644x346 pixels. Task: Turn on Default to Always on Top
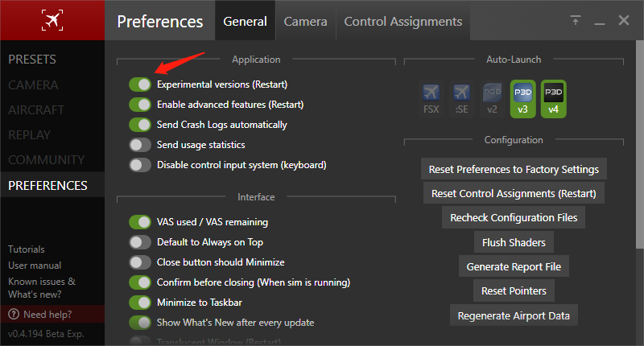[x=140, y=242]
